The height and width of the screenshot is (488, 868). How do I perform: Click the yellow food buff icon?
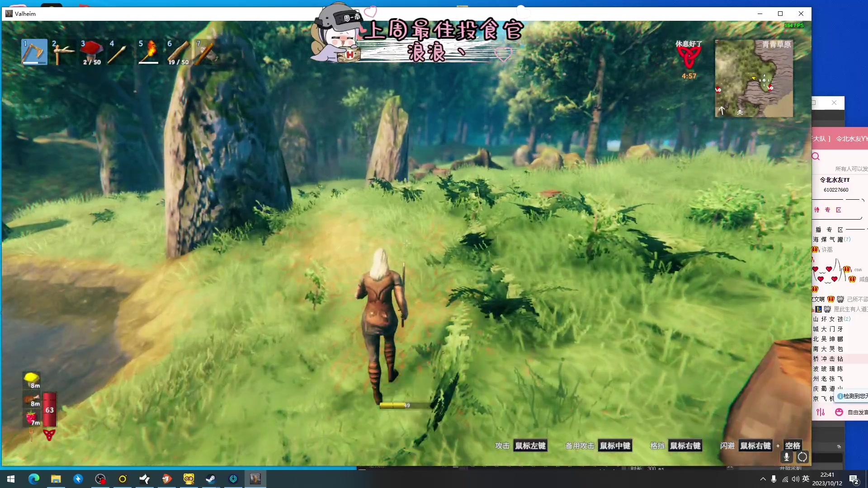coord(31,380)
